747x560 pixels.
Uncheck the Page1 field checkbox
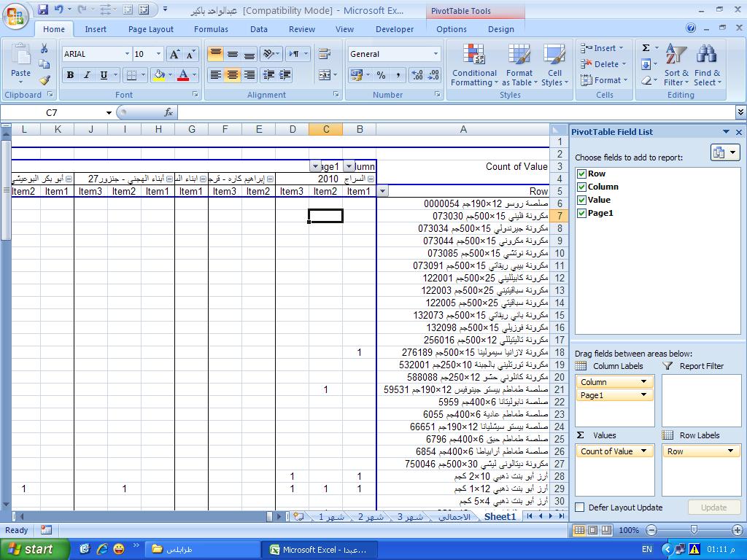(581, 213)
